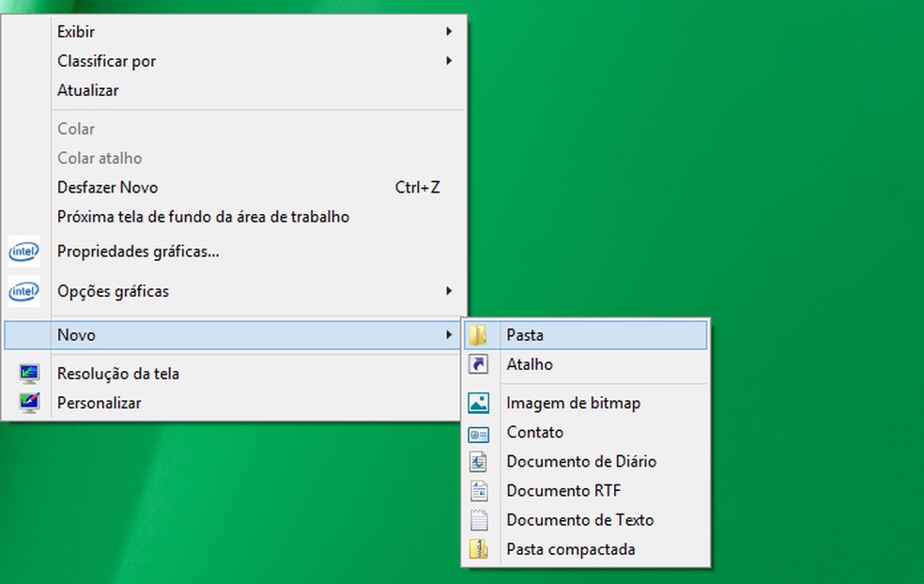Screen dimensions: 924x584
Task: Open Próxima tela de fundo da área de trabalho
Action: pyautogui.click(x=203, y=216)
